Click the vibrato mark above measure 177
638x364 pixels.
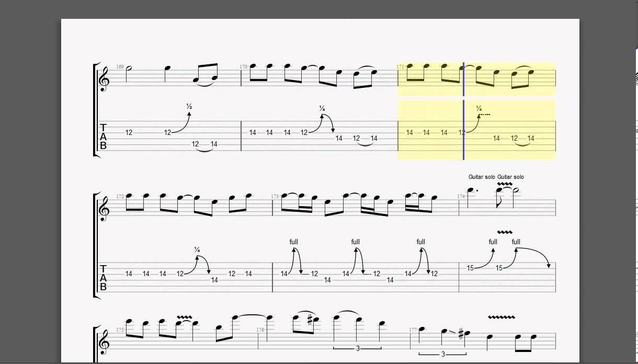click(x=502, y=317)
